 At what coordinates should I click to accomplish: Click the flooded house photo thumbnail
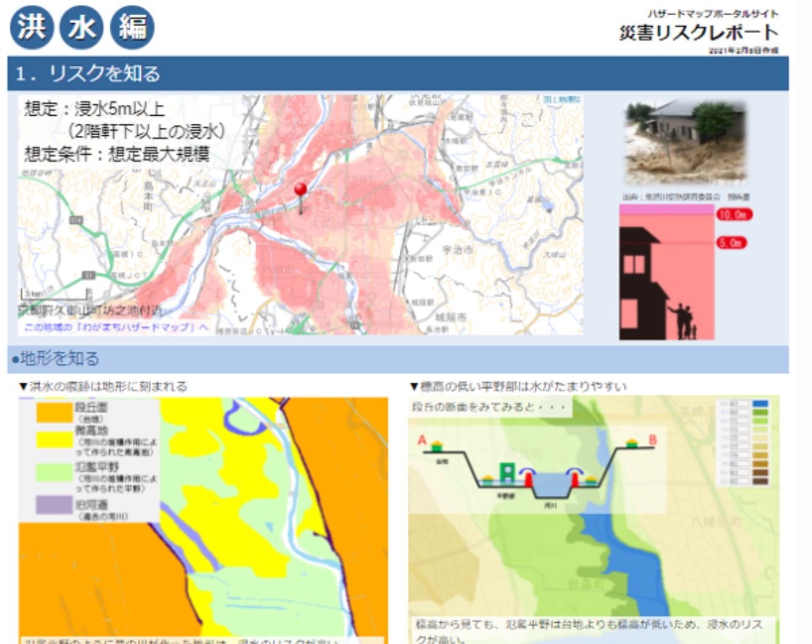point(685,143)
